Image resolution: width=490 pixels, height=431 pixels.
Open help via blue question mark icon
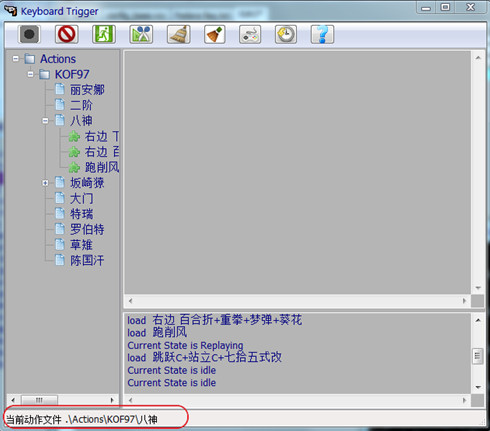[x=322, y=34]
